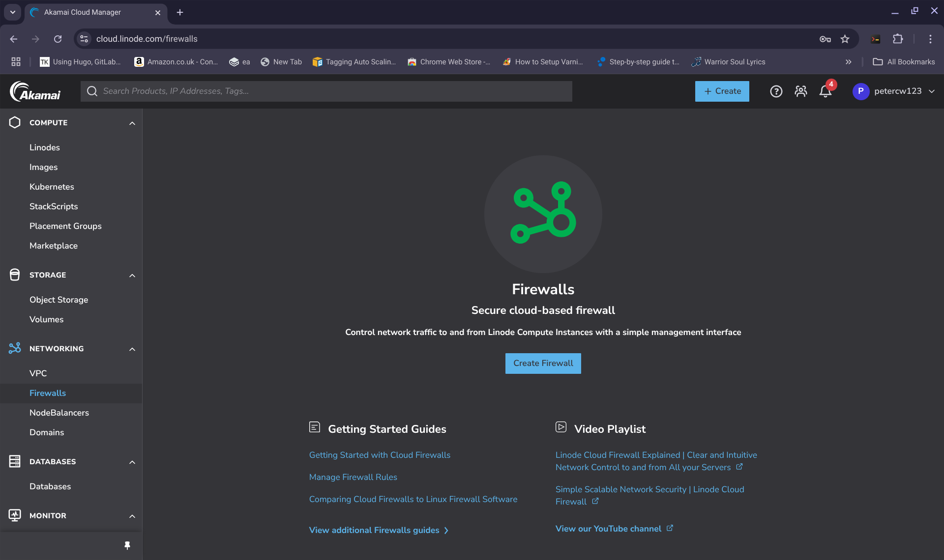Open Comparing Cloud Firewalls to Linux link

click(413, 499)
